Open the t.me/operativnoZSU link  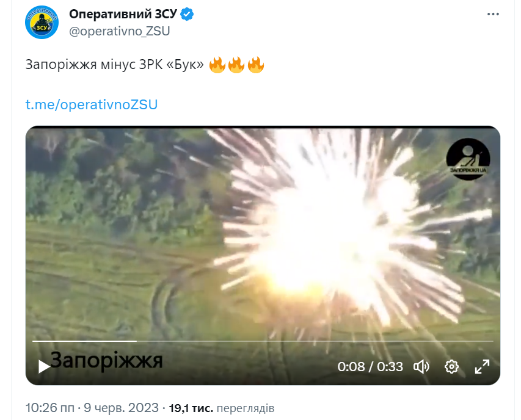92,104
